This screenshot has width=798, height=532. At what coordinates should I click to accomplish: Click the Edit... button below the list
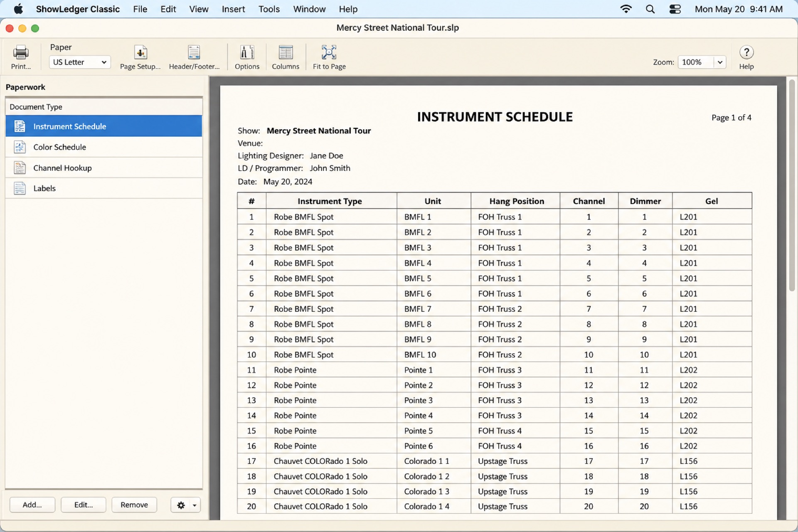pyautogui.click(x=84, y=505)
